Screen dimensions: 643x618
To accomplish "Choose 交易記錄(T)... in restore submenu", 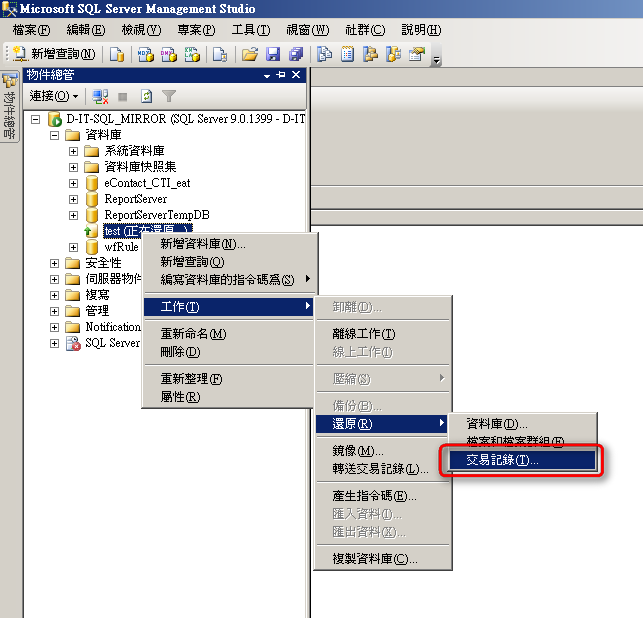I will pyautogui.click(x=522, y=460).
